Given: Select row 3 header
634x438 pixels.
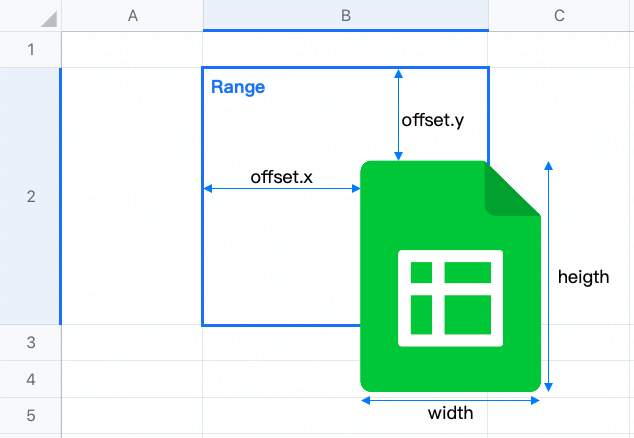Looking at the screenshot, I should click(x=31, y=343).
